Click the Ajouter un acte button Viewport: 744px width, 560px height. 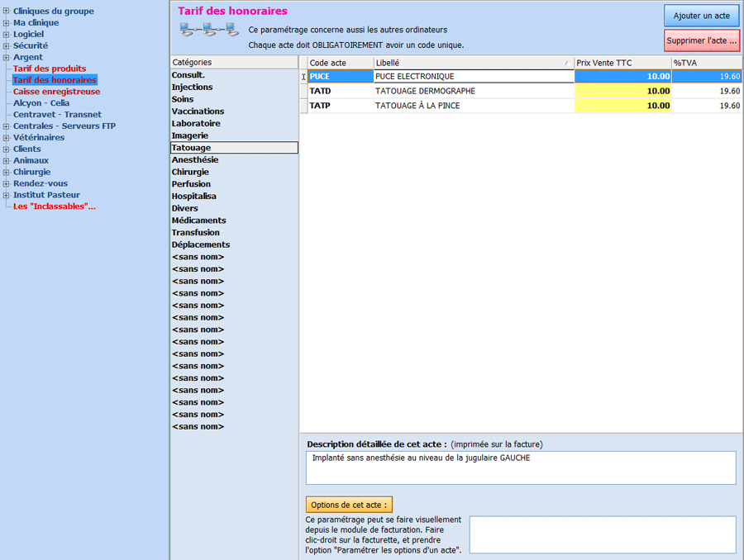click(701, 17)
